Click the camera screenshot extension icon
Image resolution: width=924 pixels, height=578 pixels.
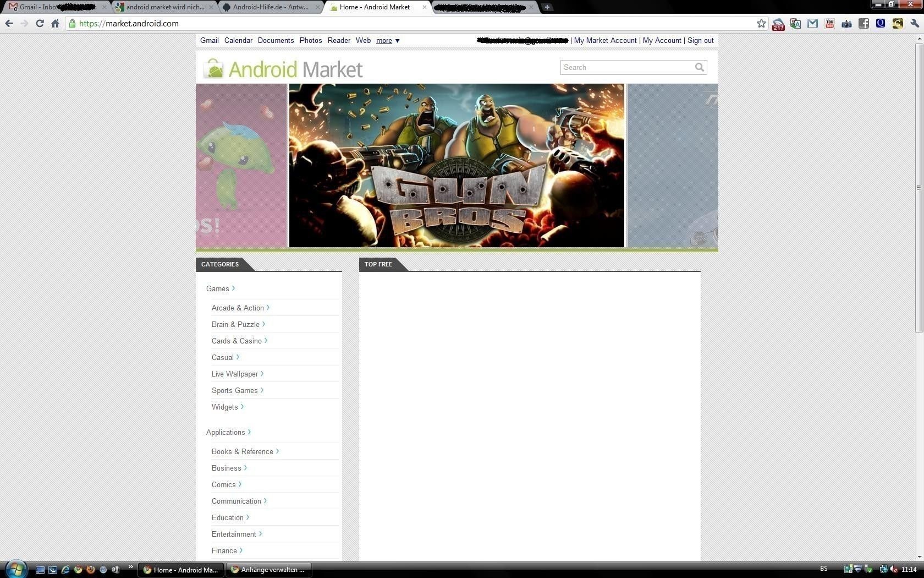(x=846, y=23)
